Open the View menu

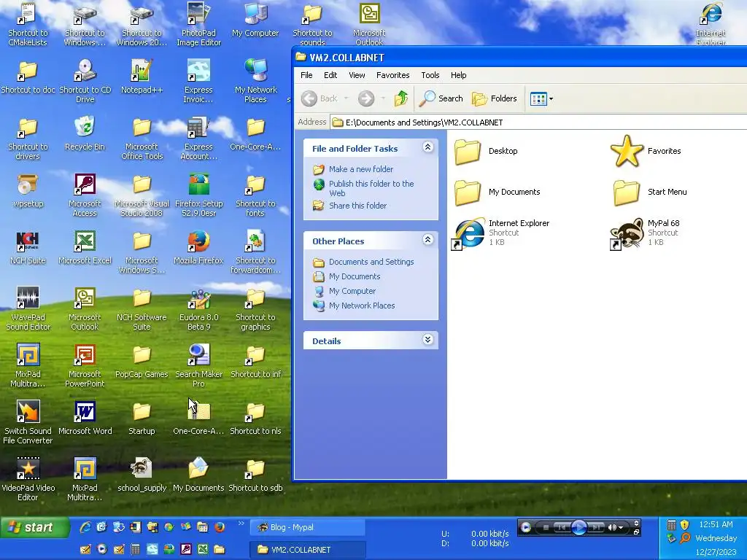357,75
